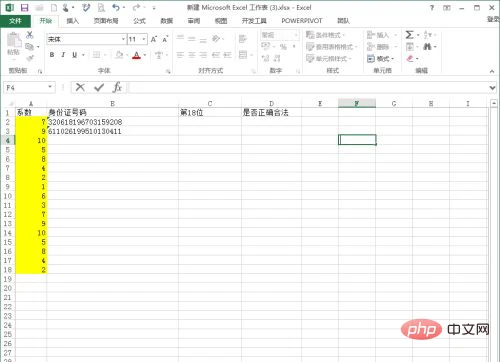Viewport: 500px width, 362px height.
Task: Open the font name dropdown
Action: pos(123,39)
